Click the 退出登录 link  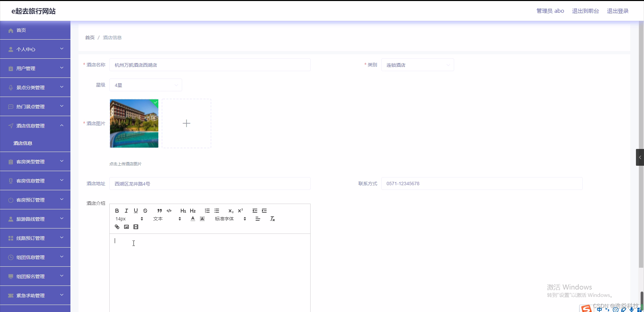[618, 11]
